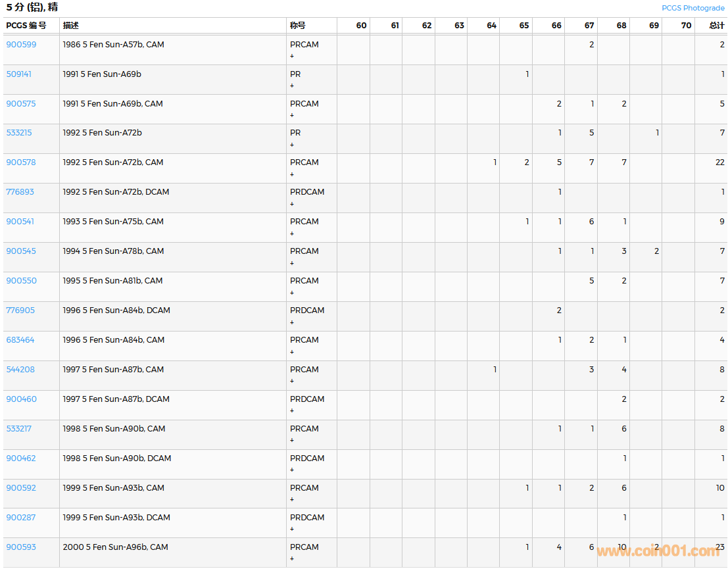Expand plus under 1992 Sun-A72b PRDCAM
This screenshot has height=569, width=728.
click(x=292, y=205)
